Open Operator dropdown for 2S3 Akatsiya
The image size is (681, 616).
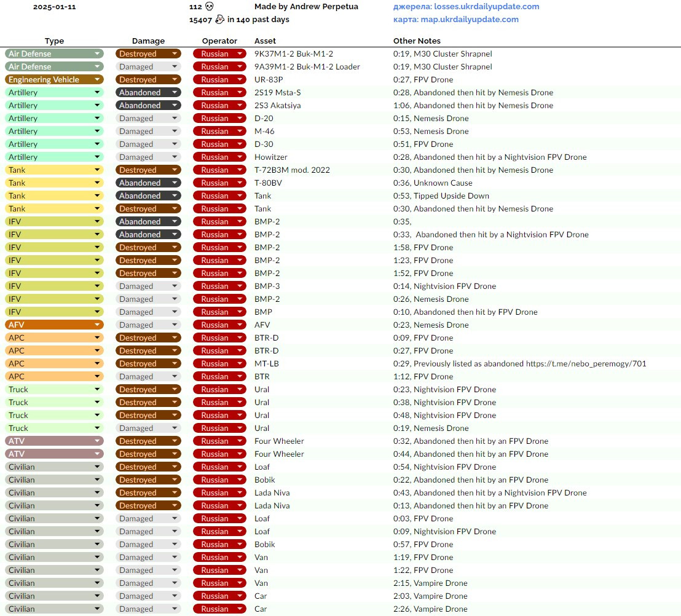[220, 106]
